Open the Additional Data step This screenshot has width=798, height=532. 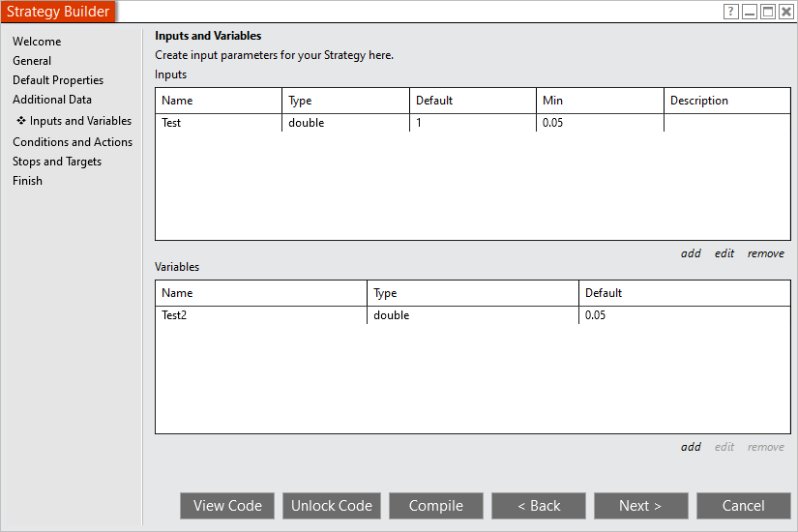point(52,100)
